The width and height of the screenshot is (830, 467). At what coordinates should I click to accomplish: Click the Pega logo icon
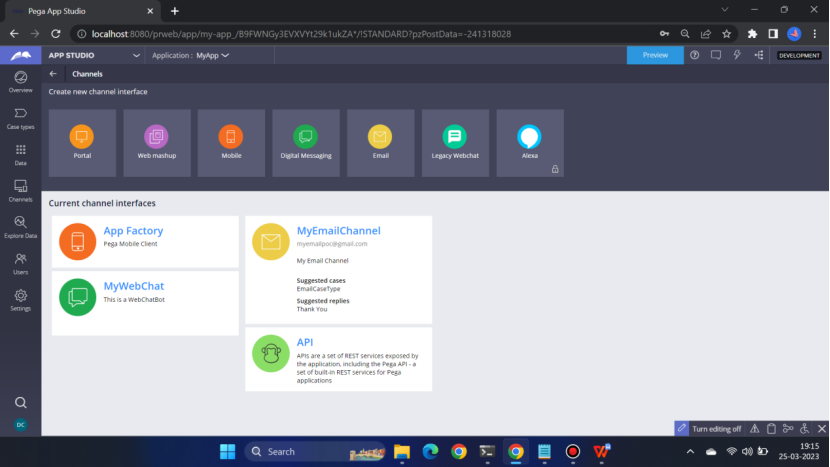click(x=21, y=55)
